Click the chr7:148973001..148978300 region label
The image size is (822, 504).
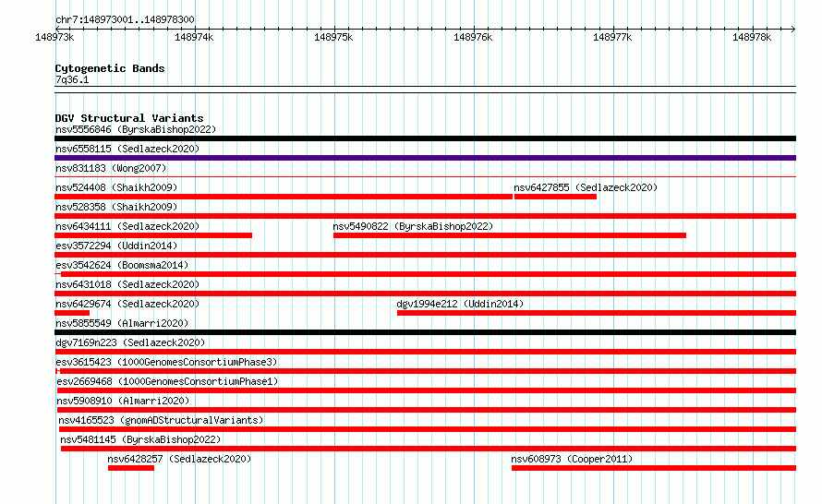pyautogui.click(x=125, y=19)
